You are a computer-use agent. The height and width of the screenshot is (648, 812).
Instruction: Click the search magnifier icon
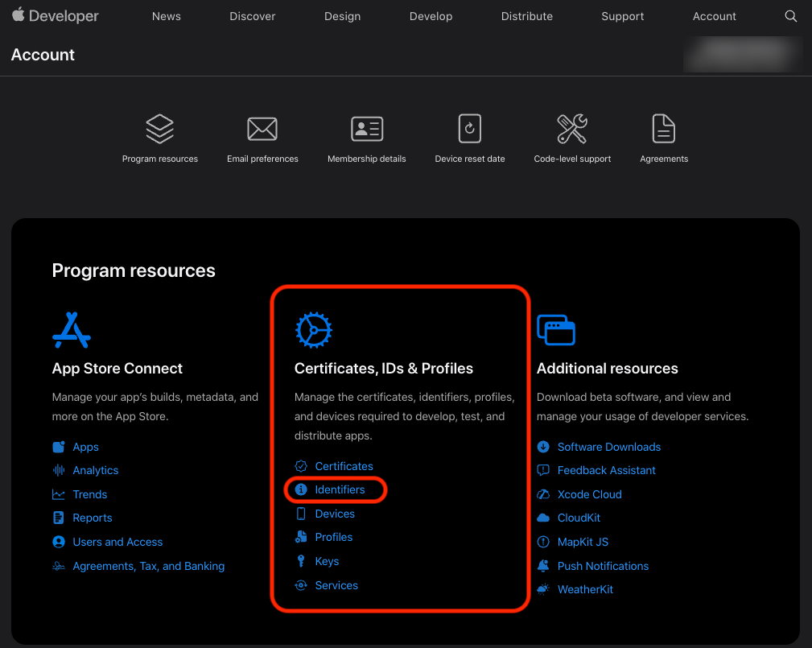pyautogui.click(x=790, y=16)
